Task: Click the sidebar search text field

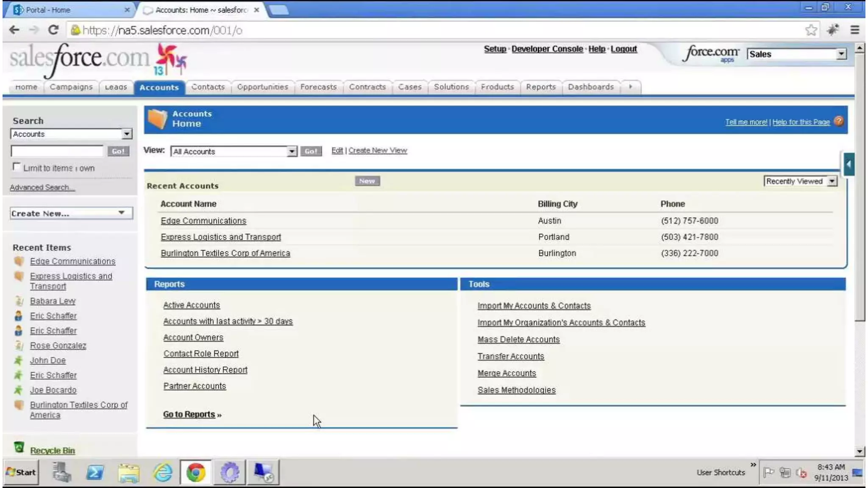Action: pyautogui.click(x=57, y=151)
